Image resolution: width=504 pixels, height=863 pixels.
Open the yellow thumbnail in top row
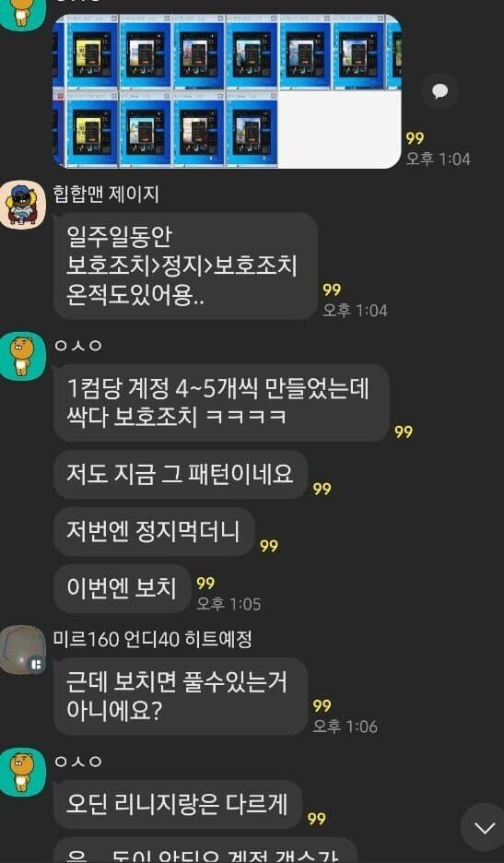(92, 52)
